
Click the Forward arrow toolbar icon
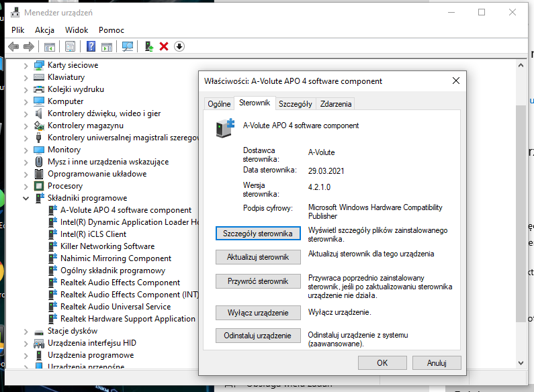pos(29,46)
